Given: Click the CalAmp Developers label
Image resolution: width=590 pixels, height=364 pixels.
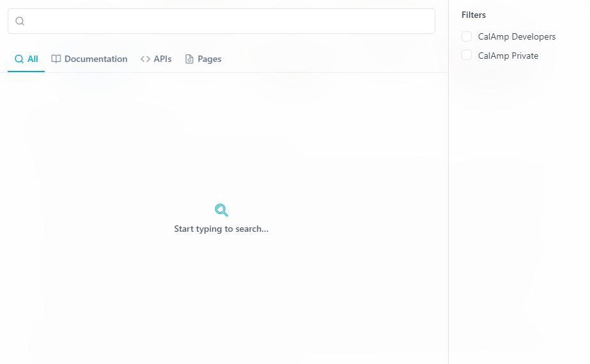Looking at the screenshot, I should coord(516,36).
